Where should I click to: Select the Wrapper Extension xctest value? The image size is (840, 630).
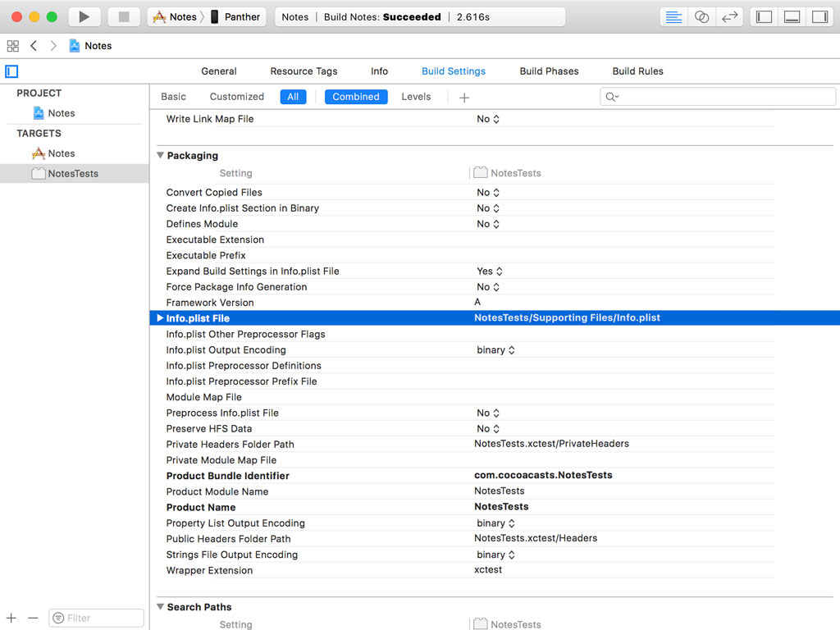[x=488, y=570]
